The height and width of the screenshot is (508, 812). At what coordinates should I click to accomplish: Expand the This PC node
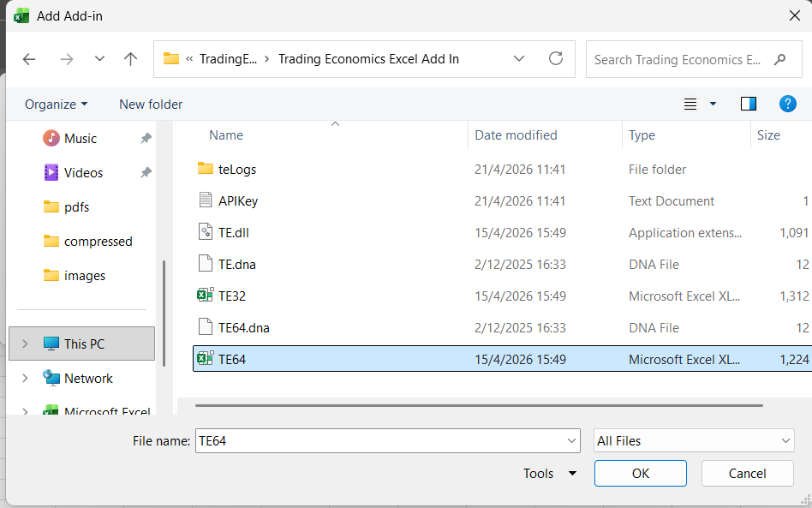[24, 344]
